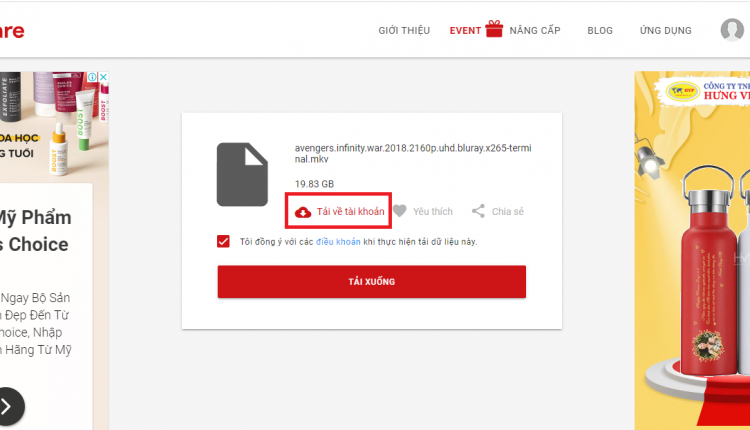This screenshot has width=750, height=430.
Task: Click the gray file document icon
Action: click(242, 175)
